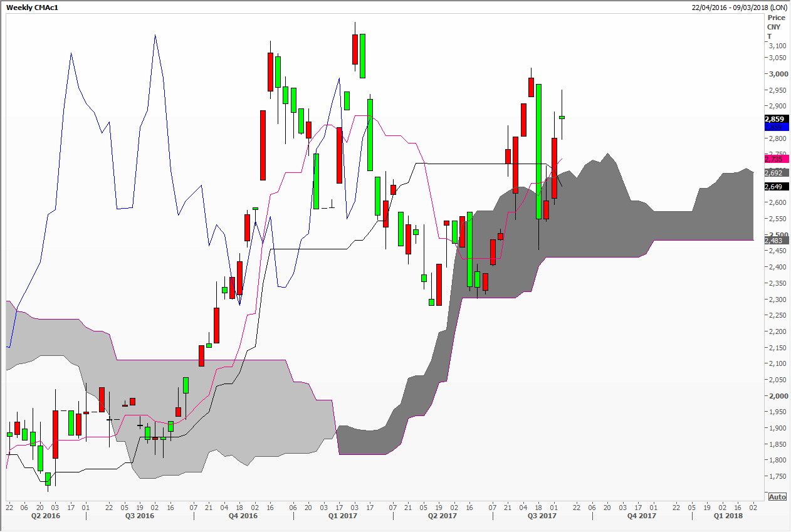Click the current price tag 2,859
Screen dimensions: 791x532
(776, 118)
